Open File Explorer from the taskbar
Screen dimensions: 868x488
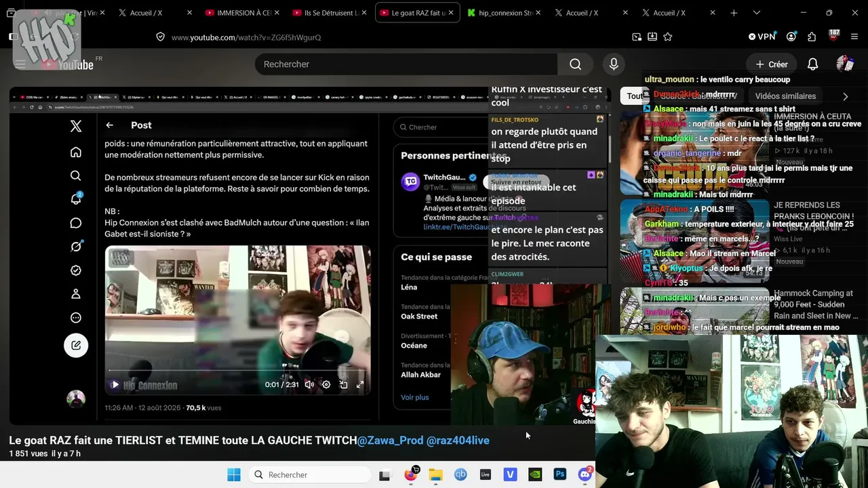tap(435, 474)
